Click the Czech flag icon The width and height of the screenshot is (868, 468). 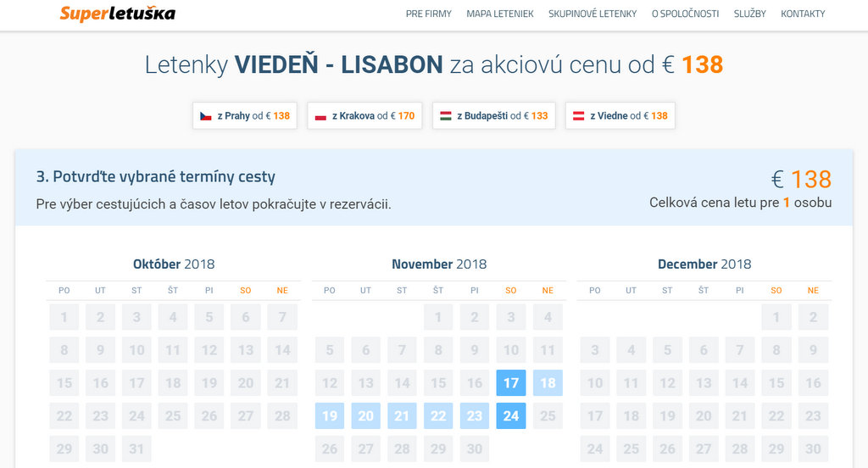[x=206, y=116]
